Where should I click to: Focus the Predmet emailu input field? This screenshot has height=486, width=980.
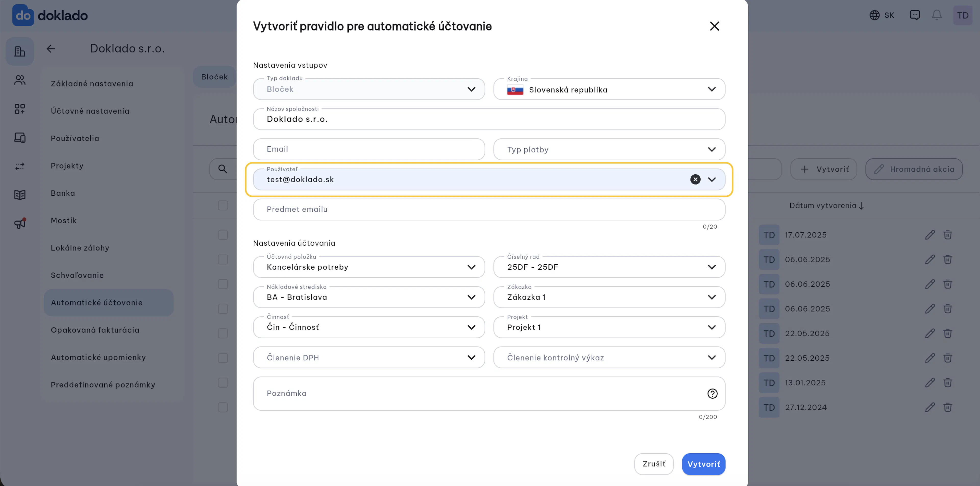489,209
